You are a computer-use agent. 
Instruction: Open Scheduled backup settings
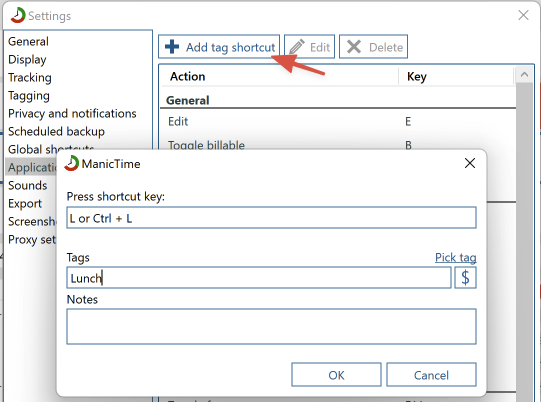pos(56,131)
